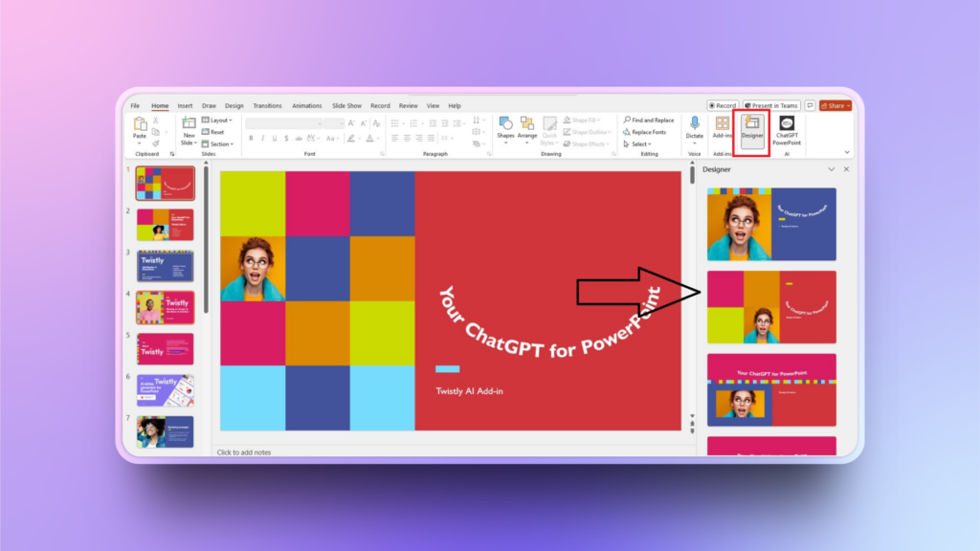Open the Shapes gallery
980x551 pixels.
pos(505,128)
